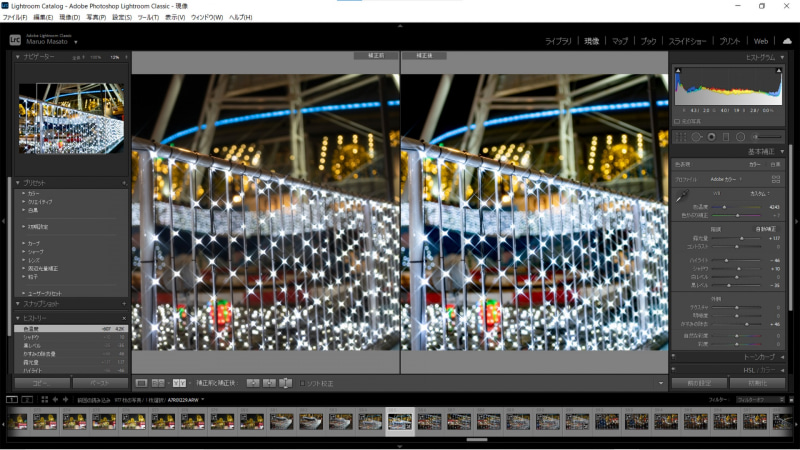
Task: Select the adjustment brush tool icon
Action: (x=767, y=137)
